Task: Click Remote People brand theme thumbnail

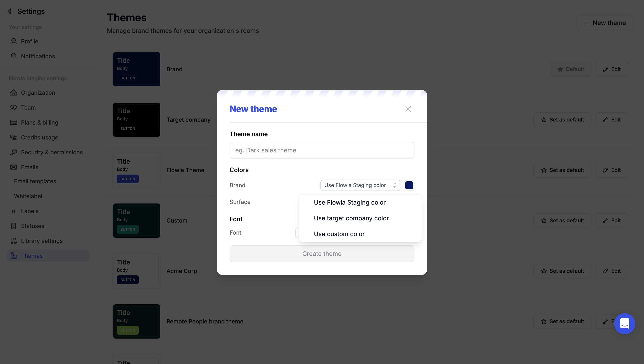Action: point(136,321)
